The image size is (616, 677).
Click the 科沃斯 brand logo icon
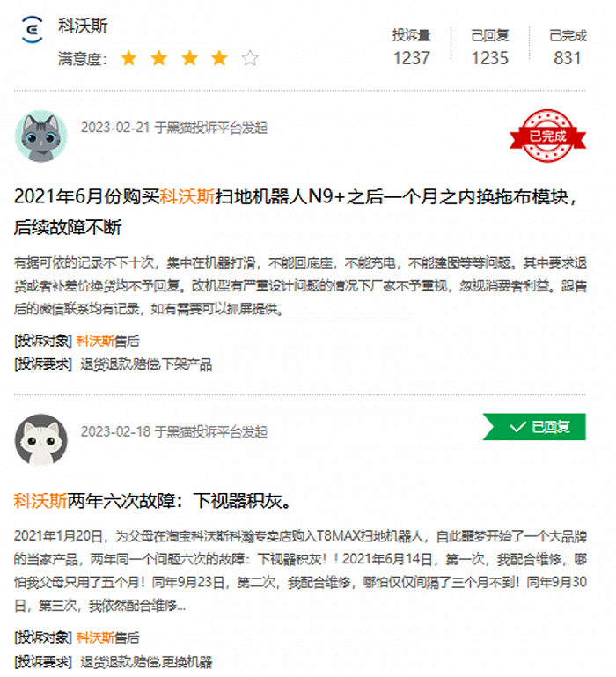tap(33, 29)
